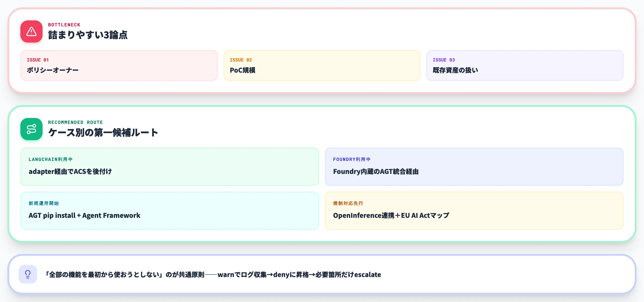Image resolution: width=644 pixels, height=302 pixels.
Task: Select the 規制対応先行 label
Action: [x=348, y=203]
